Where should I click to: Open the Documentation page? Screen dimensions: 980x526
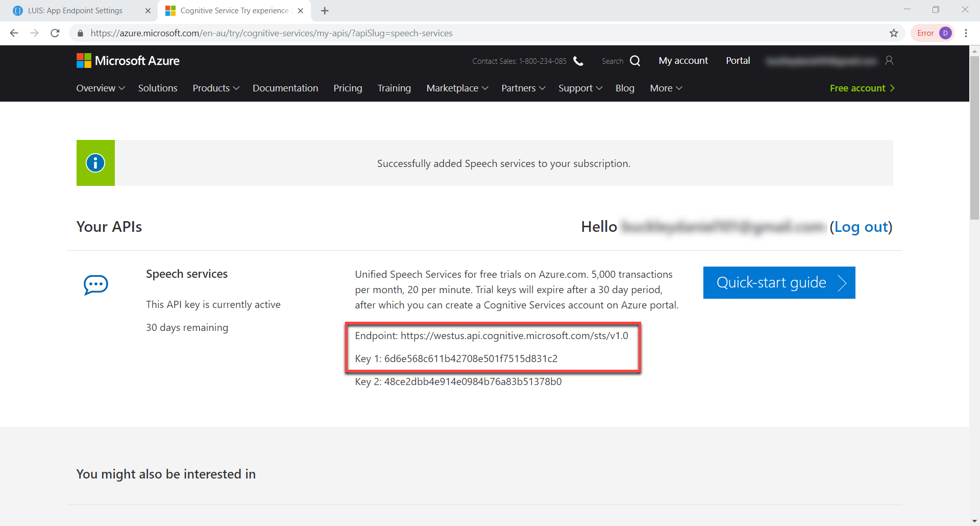pos(285,88)
